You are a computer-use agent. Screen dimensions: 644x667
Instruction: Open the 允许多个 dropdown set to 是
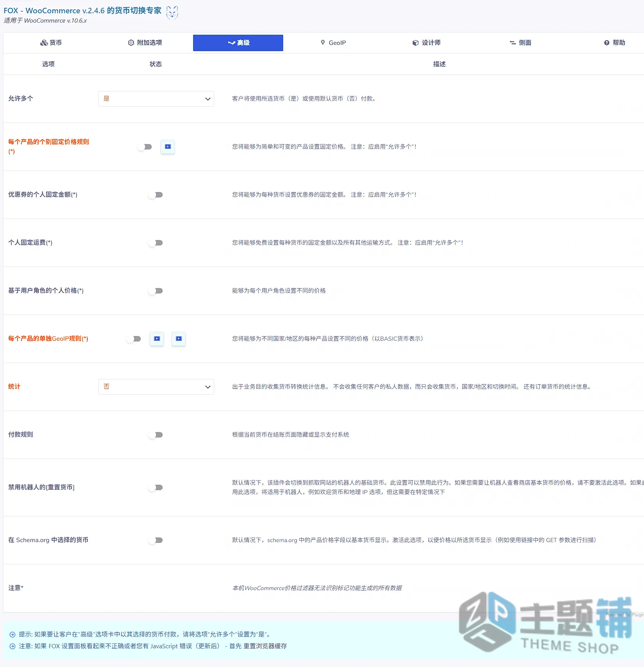pyautogui.click(x=156, y=99)
